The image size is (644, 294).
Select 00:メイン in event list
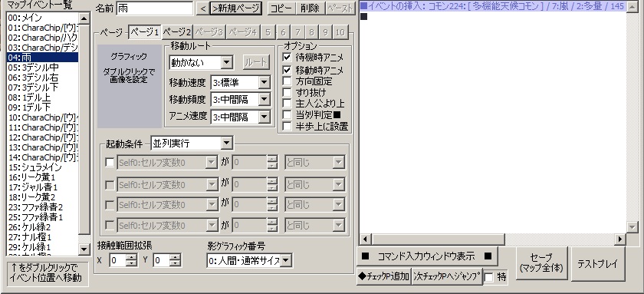coord(43,18)
